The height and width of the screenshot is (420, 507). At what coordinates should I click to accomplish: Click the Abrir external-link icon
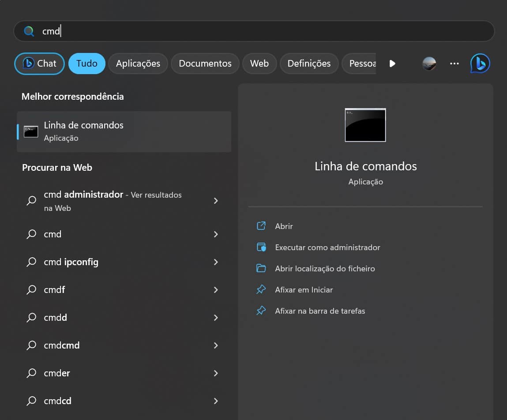click(261, 226)
